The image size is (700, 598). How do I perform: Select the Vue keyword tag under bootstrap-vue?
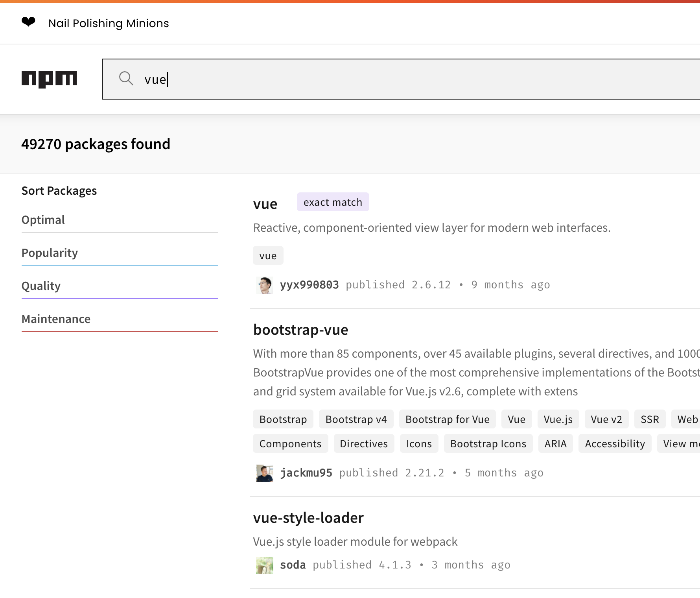516,419
